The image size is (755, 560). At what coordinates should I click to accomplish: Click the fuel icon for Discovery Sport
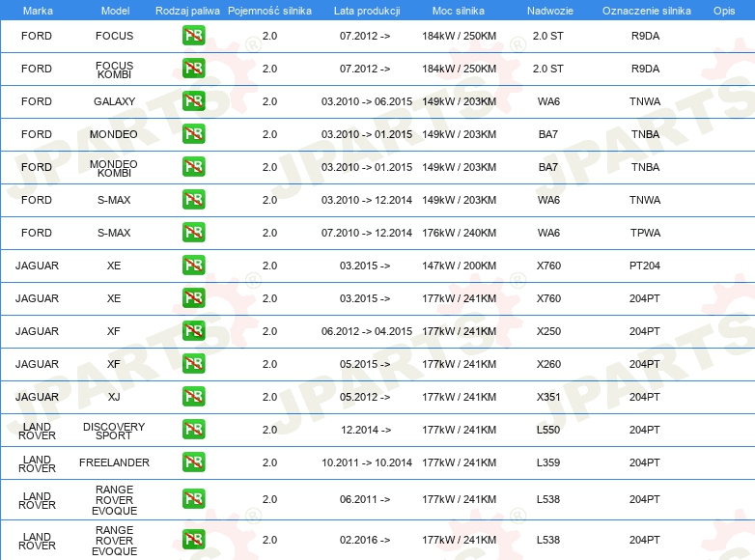(193, 430)
